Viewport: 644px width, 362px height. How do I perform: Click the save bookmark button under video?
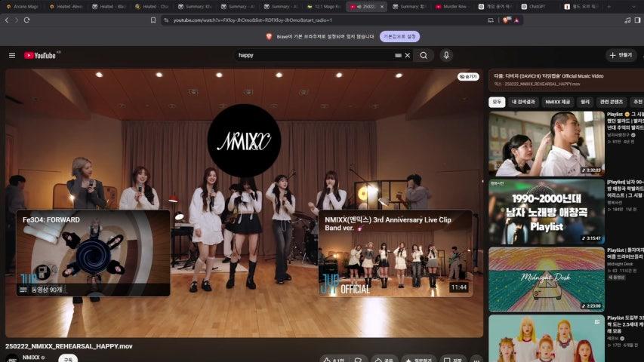pyautogui.click(x=453, y=359)
